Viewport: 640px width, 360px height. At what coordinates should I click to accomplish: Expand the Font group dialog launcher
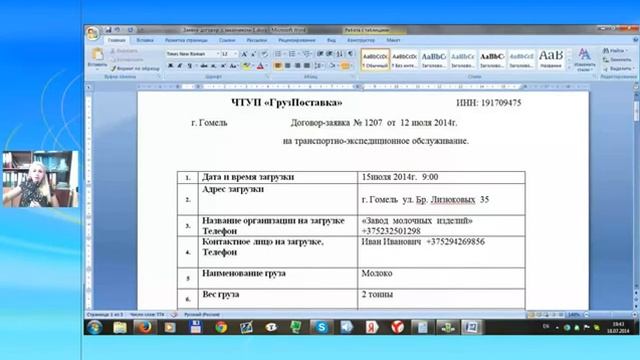tap(268, 76)
